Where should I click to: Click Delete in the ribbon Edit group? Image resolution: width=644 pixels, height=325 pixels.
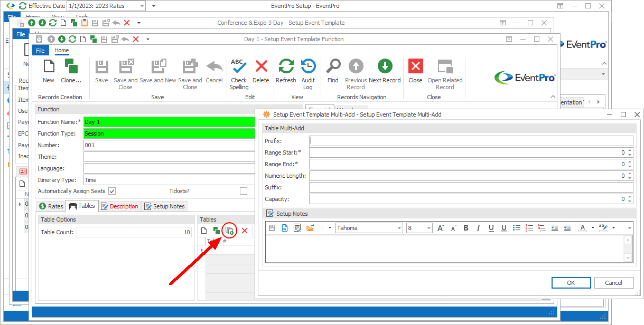[x=261, y=71]
